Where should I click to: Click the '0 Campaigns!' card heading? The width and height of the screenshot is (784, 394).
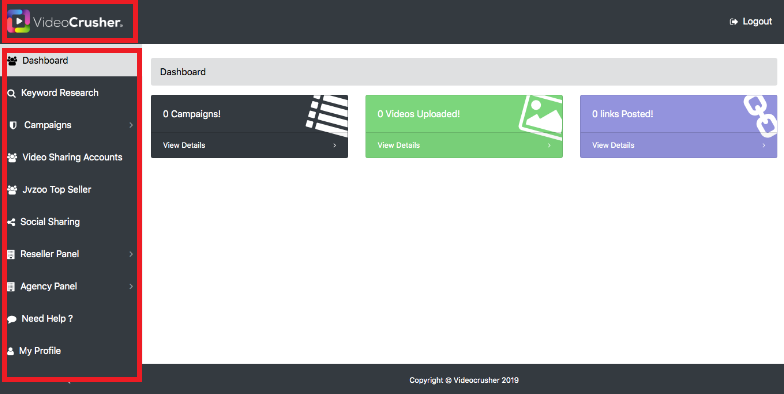[x=192, y=114]
